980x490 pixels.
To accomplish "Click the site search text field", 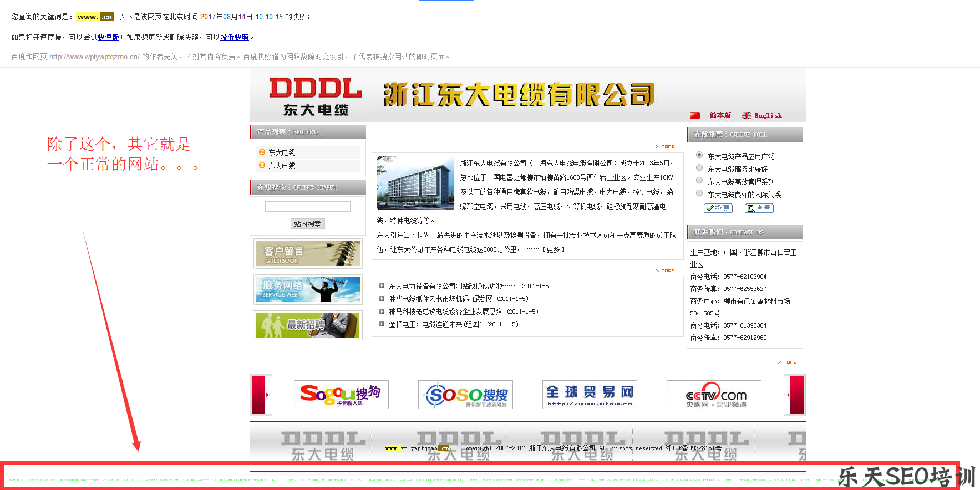I will click(x=308, y=207).
